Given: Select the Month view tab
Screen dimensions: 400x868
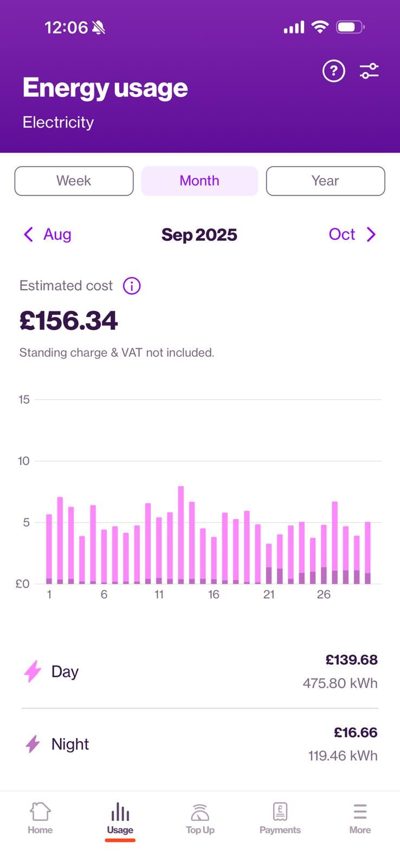Looking at the screenshot, I should click(x=199, y=181).
